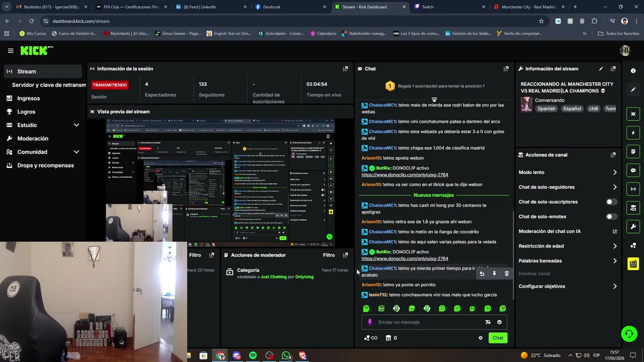
Task: Click Filtro in Acciones de moderador panel
Action: (x=329, y=255)
